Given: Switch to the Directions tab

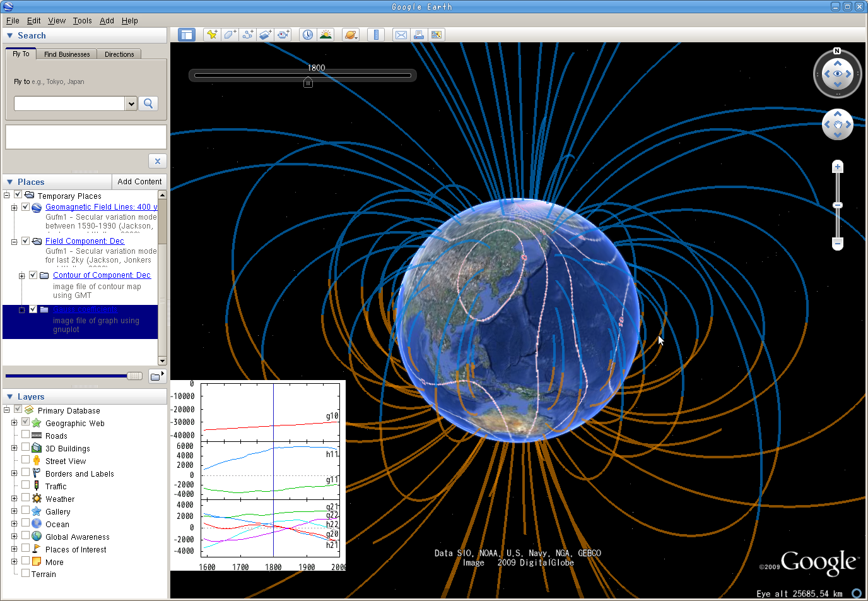Looking at the screenshot, I should 119,54.
